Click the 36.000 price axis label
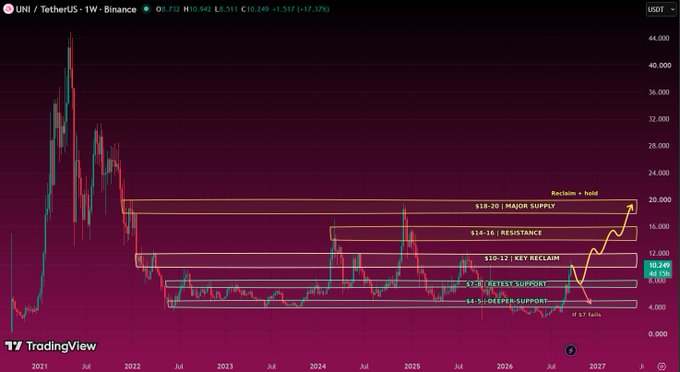This screenshot has width=680, height=372. [x=658, y=92]
